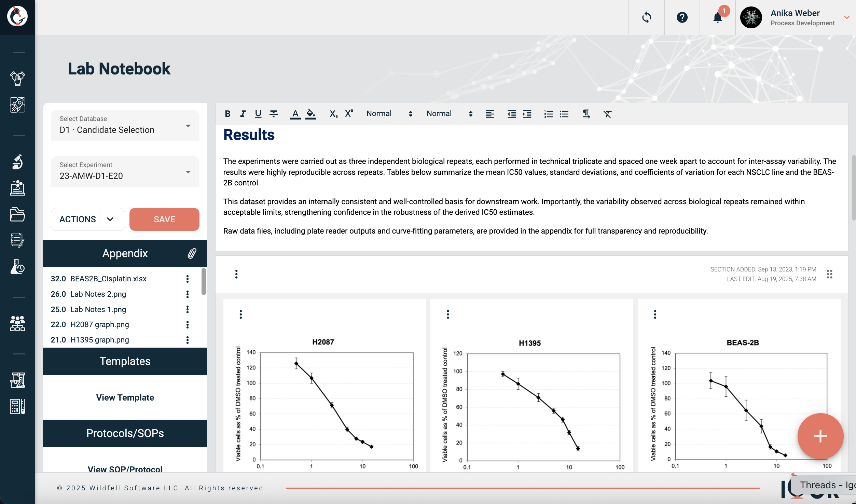Click the Appendix paperclip attach icon
Viewport: 856px width, 504px height.
192,253
